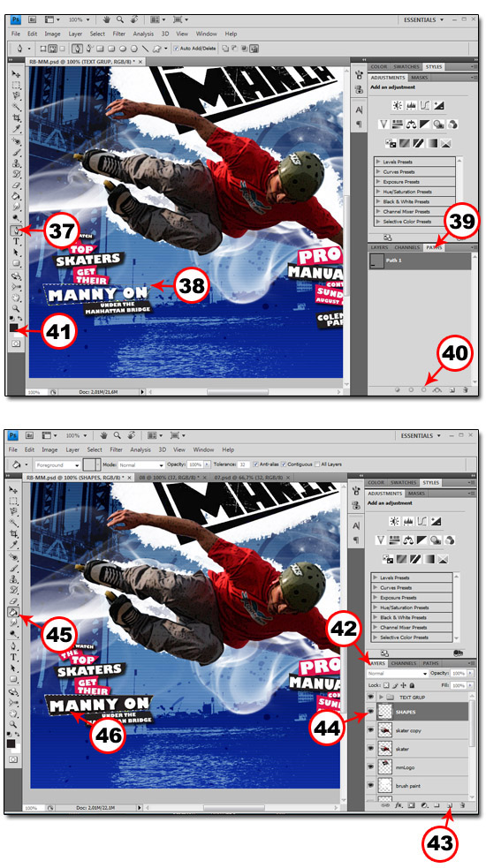Screen dimensions: 486x868
Task: Click the trash icon in the Layers panel
Action: pyautogui.click(x=461, y=805)
